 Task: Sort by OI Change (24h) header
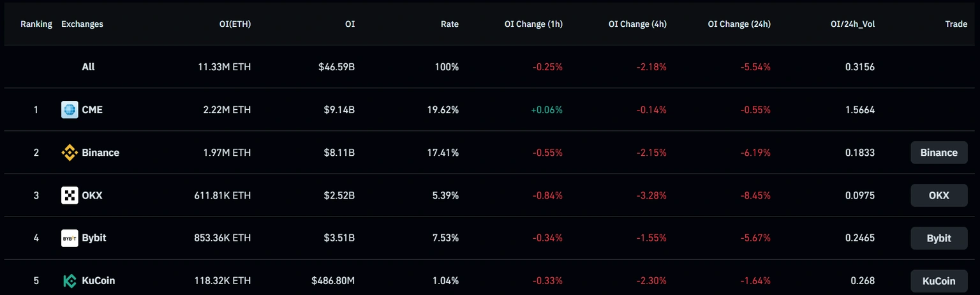(x=739, y=24)
